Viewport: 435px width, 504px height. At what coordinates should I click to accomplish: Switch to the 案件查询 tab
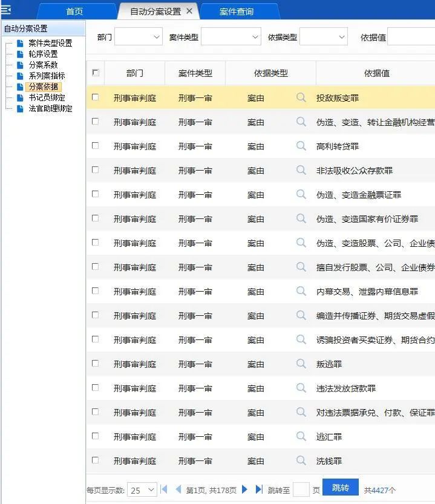pyautogui.click(x=237, y=11)
